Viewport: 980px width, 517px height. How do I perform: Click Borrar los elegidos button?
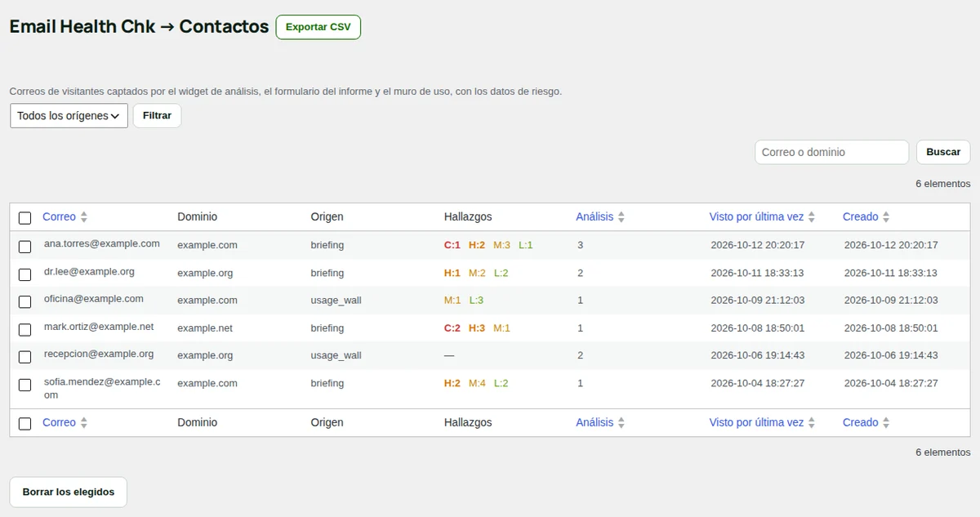(69, 492)
